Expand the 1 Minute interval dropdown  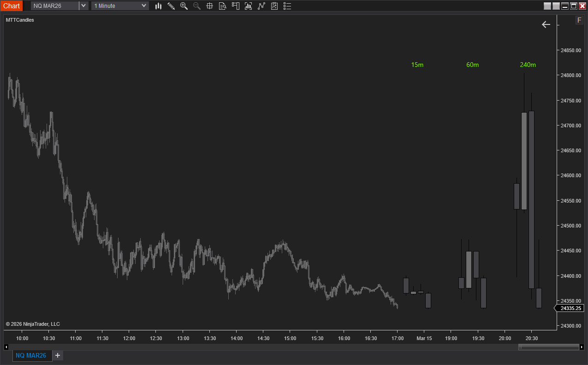[x=144, y=6]
